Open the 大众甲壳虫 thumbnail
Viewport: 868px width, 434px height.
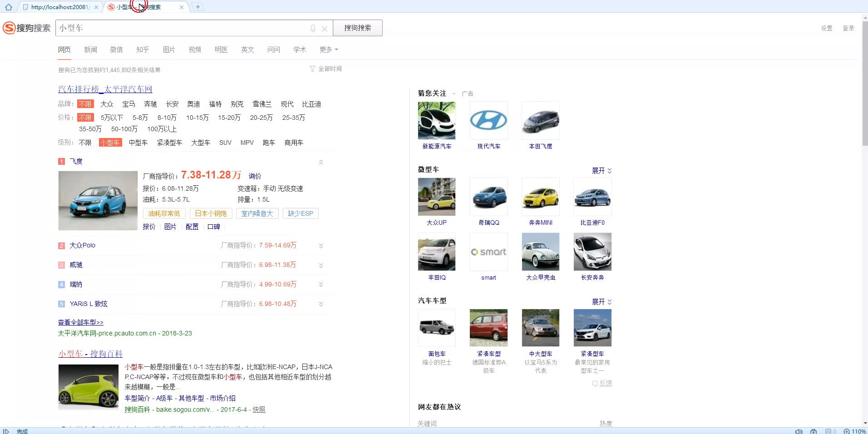click(x=541, y=252)
